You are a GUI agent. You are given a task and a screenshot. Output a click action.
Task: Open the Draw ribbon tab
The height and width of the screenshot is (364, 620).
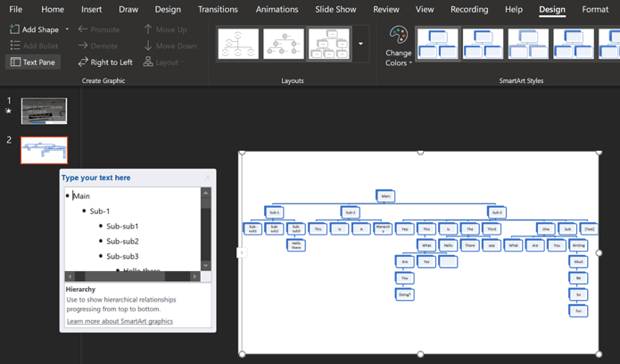(128, 9)
